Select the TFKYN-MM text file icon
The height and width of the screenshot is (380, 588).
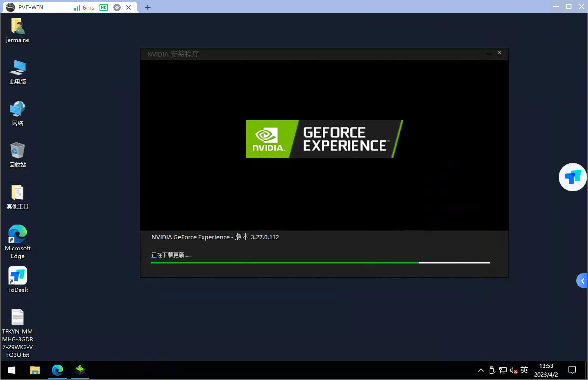tap(17, 333)
